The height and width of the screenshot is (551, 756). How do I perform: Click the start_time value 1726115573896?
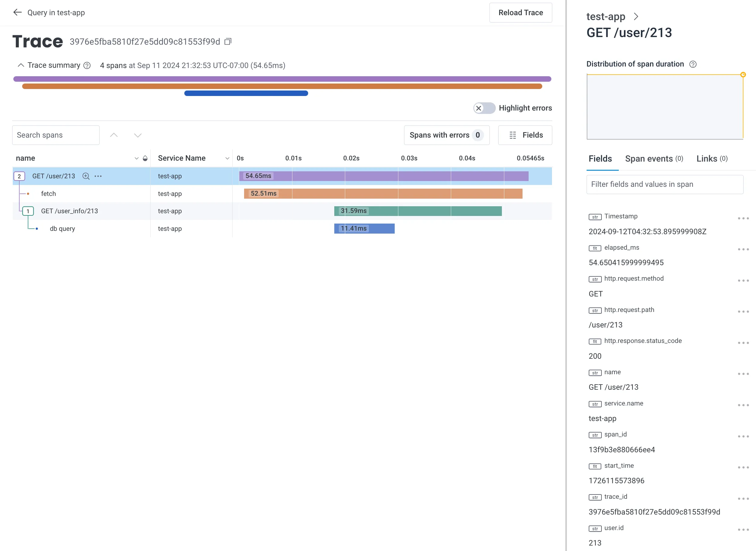(x=616, y=481)
